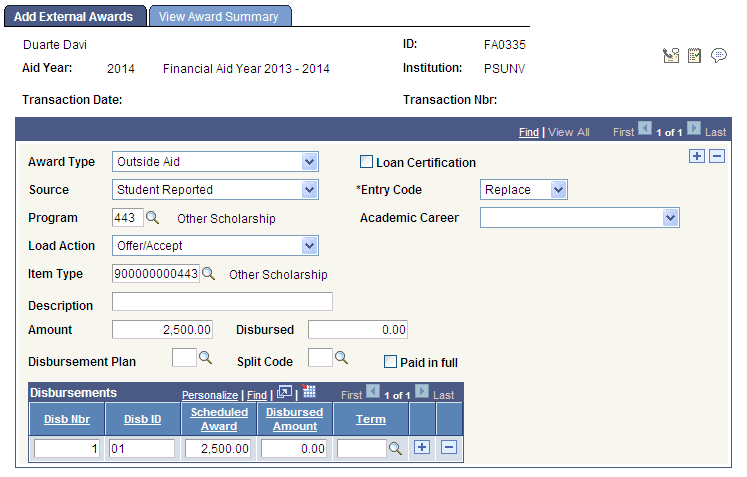The width and height of the screenshot is (747, 477).
Task: Sort by Scheduled Award column header
Action: (219, 419)
